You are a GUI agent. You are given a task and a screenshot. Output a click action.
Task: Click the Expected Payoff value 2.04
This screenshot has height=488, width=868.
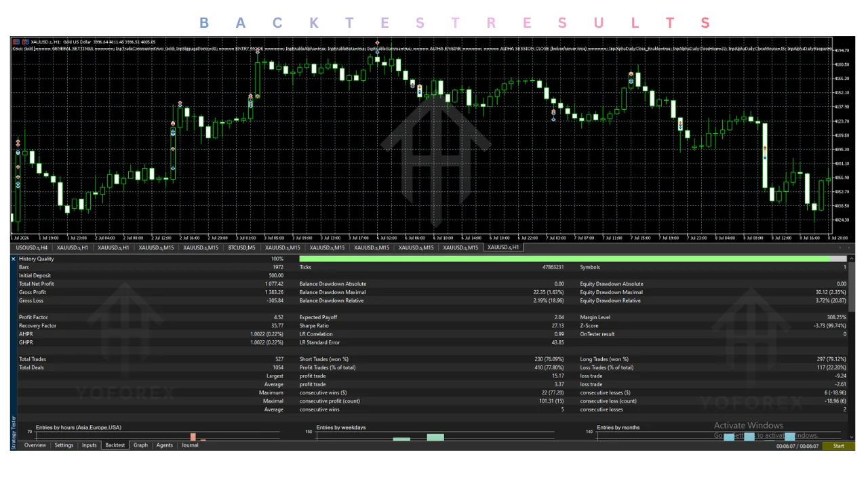[559, 317]
